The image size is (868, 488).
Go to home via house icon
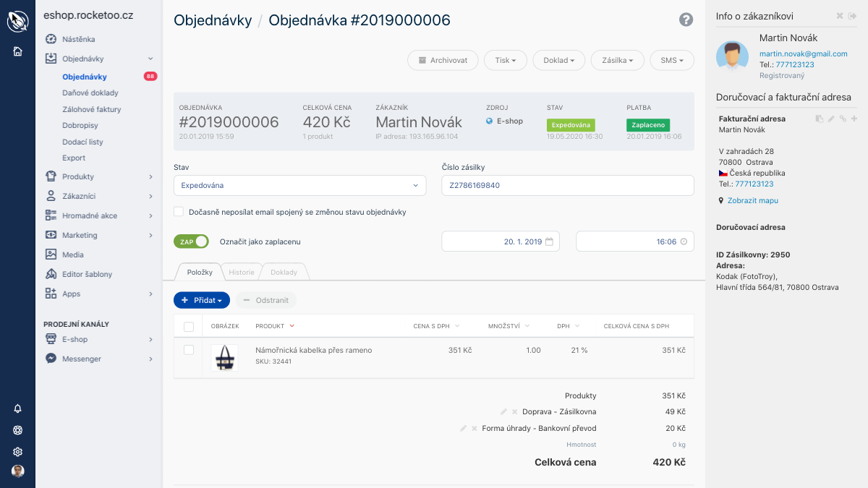[x=17, y=51]
